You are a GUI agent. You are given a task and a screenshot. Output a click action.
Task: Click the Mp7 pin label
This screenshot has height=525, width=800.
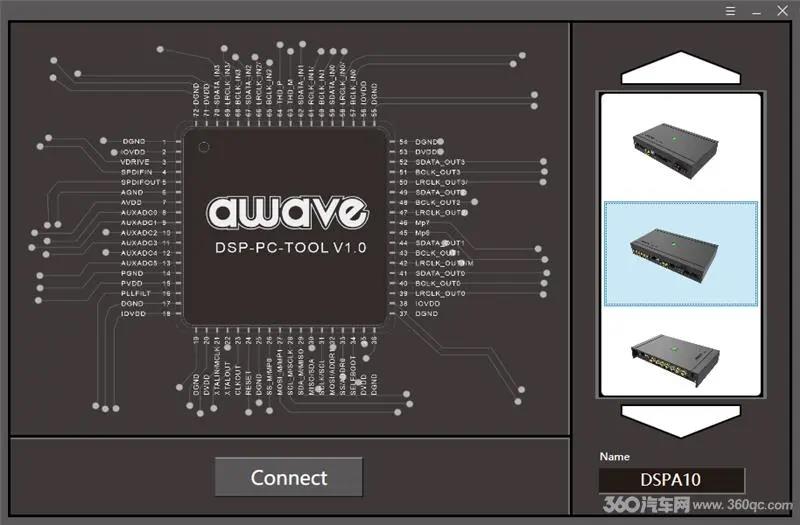point(422,223)
